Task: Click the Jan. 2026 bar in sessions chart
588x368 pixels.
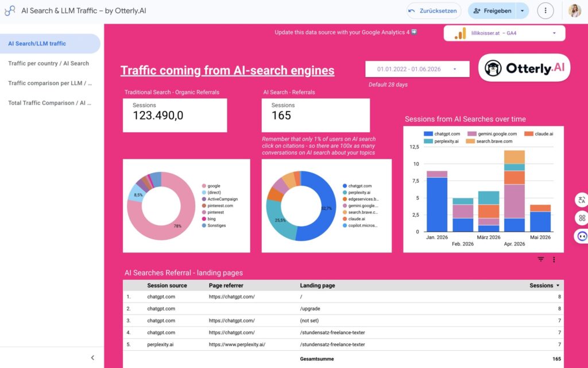Action: 437,201
